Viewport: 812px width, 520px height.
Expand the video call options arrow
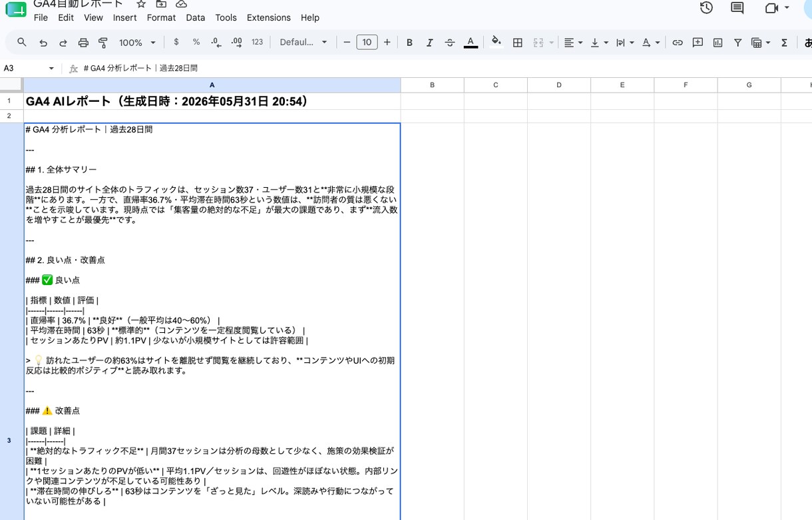(787, 8)
